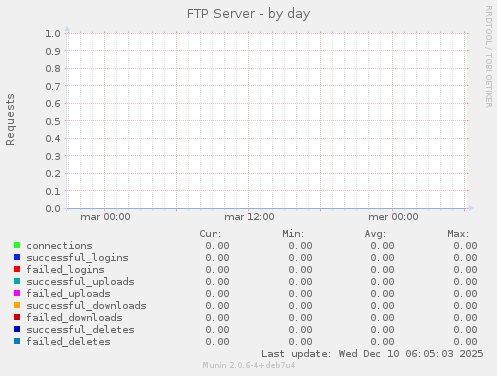Select the 'failed_downloads' legend label
The width and height of the screenshot is (497, 376).
point(74,318)
